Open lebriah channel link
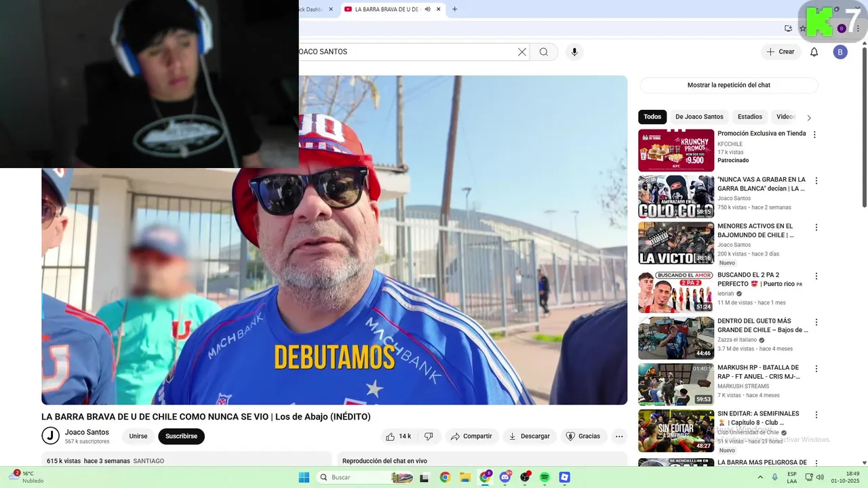The height and width of the screenshot is (488, 868). (727, 293)
